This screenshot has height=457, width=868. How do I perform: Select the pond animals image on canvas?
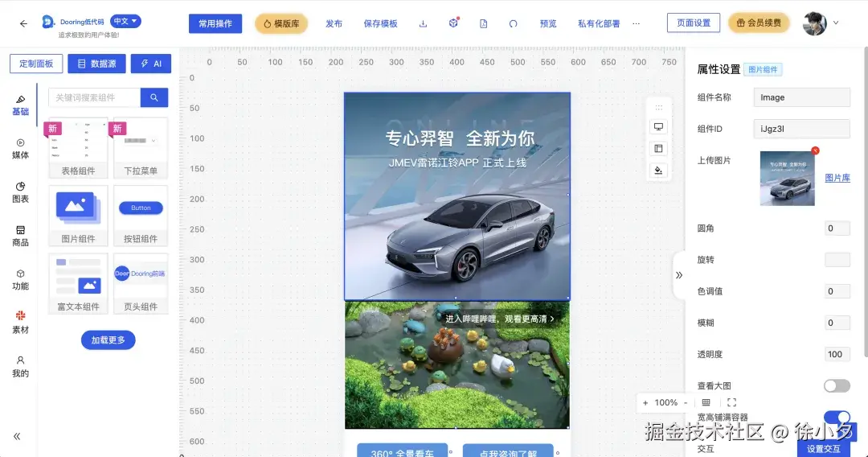[x=457, y=365]
